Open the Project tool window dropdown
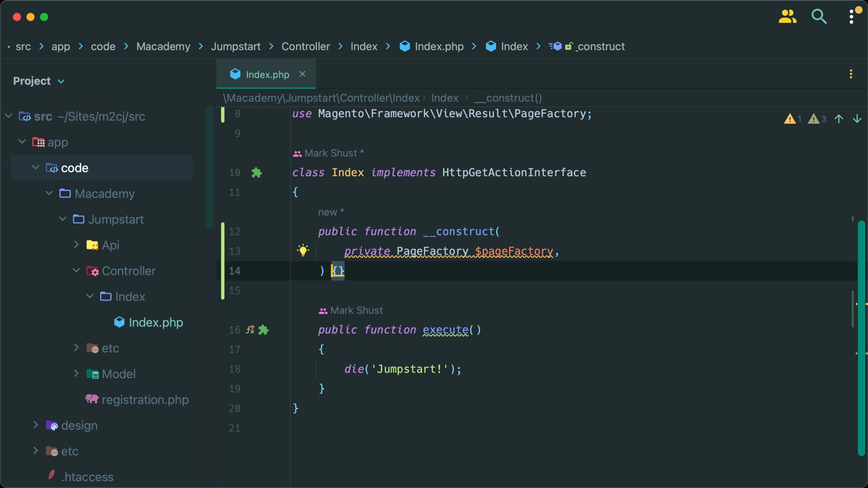This screenshot has height=488, width=868. tap(61, 81)
